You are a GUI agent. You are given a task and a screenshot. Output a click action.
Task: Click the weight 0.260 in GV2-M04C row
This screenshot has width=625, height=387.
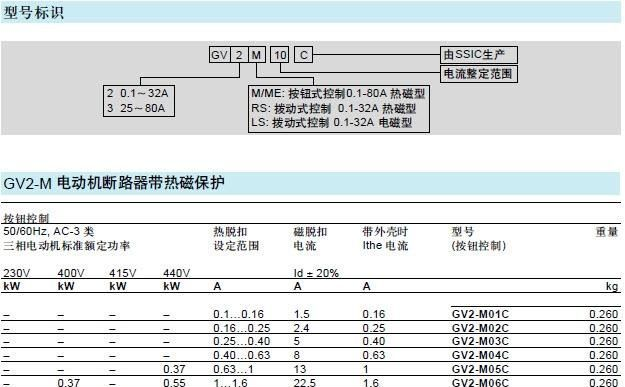tap(604, 355)
